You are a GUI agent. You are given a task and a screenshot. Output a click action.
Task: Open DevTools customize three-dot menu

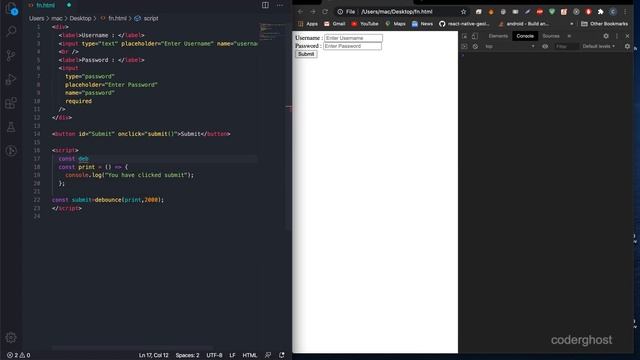click(x=617, y=36)
